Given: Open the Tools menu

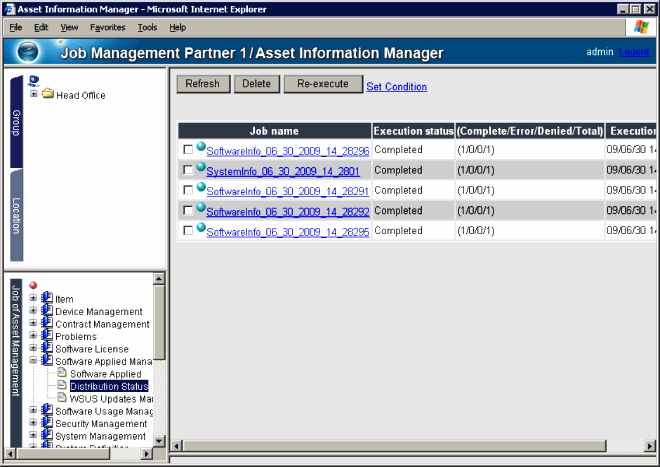Looking at the screenshot, I should tap(147, 27).
